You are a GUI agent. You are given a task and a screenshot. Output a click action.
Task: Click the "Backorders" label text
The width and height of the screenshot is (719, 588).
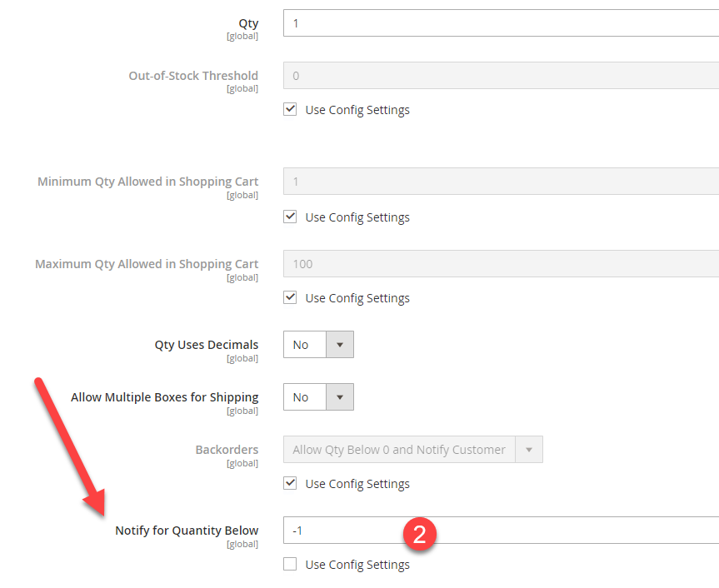pos(227,450)
